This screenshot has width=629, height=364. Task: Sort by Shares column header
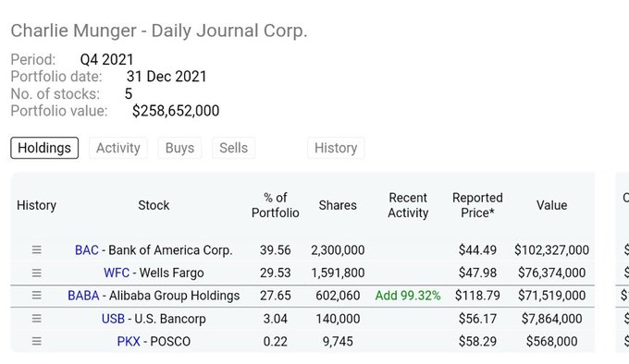[338, 205]
